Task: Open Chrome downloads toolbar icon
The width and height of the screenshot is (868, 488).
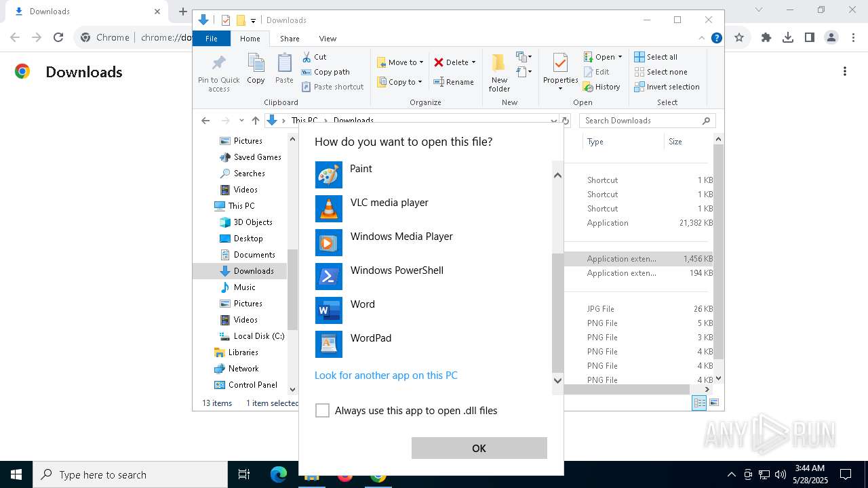Action: pyautogui.click(x=788, y=37)
